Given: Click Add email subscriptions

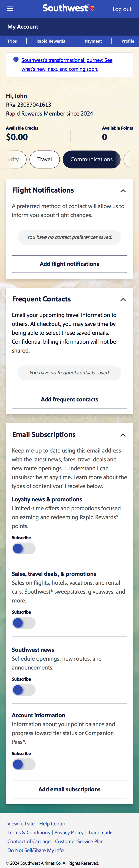Looking at the screenshot, I should click(69, 789).
